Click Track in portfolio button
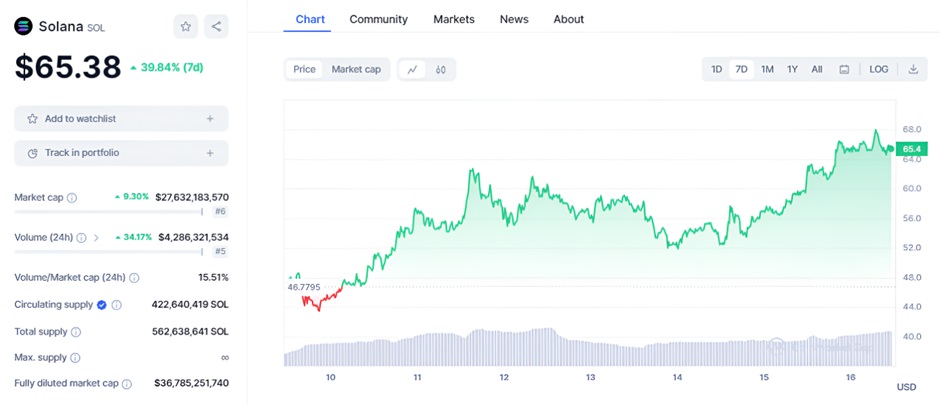This screenshot has width=940, height=404. [x=121, y=153]
